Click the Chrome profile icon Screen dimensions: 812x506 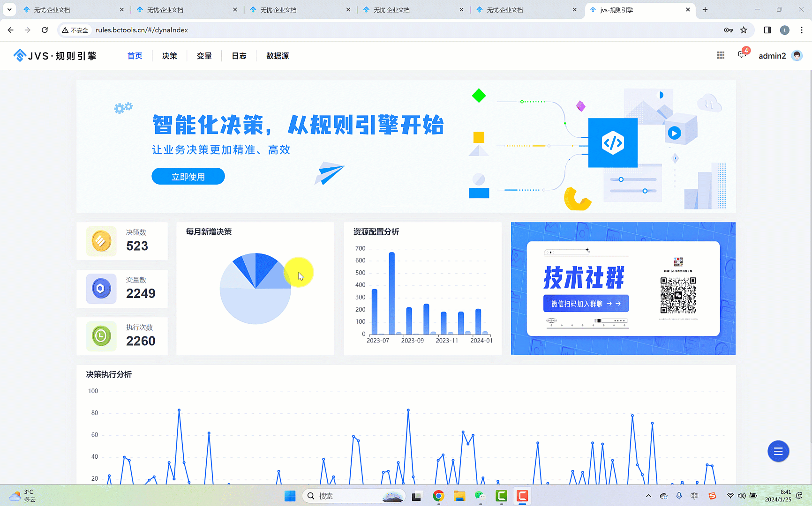click(x=784, y=30)
